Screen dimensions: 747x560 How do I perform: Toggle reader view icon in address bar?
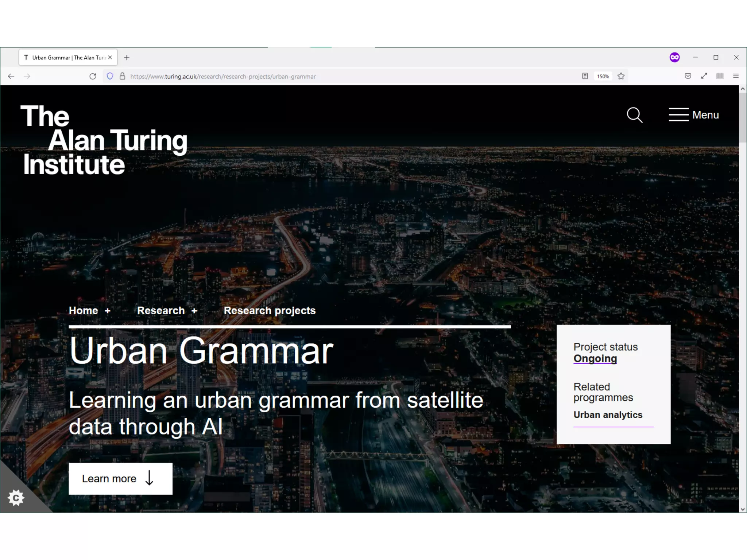[585, 76]
